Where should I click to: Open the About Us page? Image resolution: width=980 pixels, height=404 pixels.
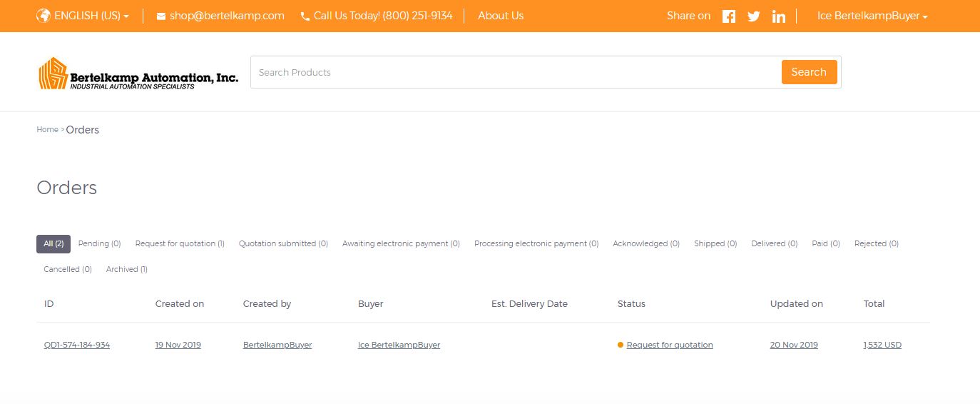[x=501, y=16]
